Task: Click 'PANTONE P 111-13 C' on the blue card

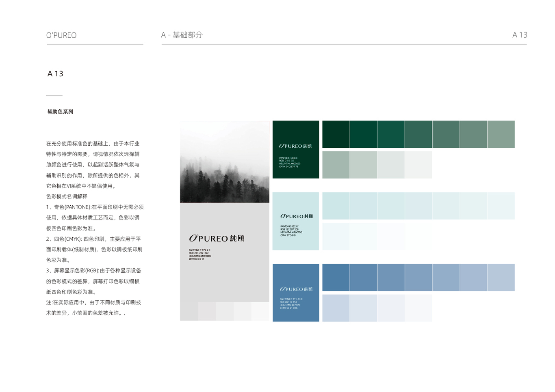Action: (x=291, y=299)
